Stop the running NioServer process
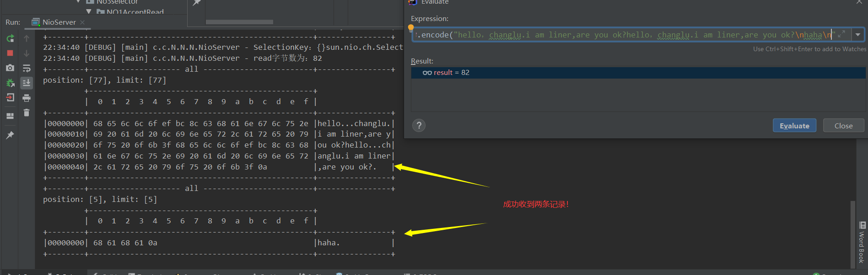 (x=10, y=53)
